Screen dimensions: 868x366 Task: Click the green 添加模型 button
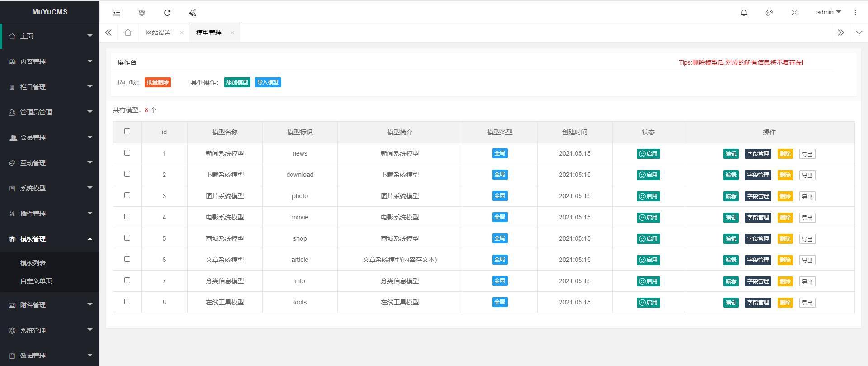click(x=237, y=82)
